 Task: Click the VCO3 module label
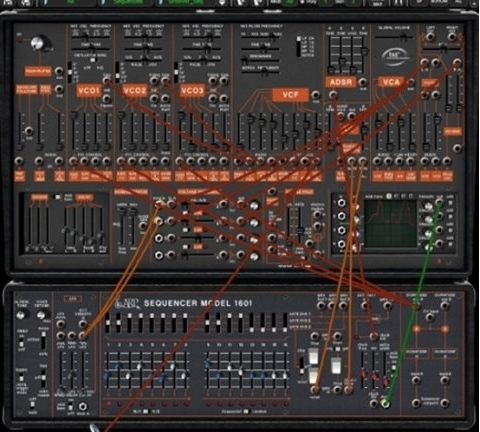tap(192, 91)
